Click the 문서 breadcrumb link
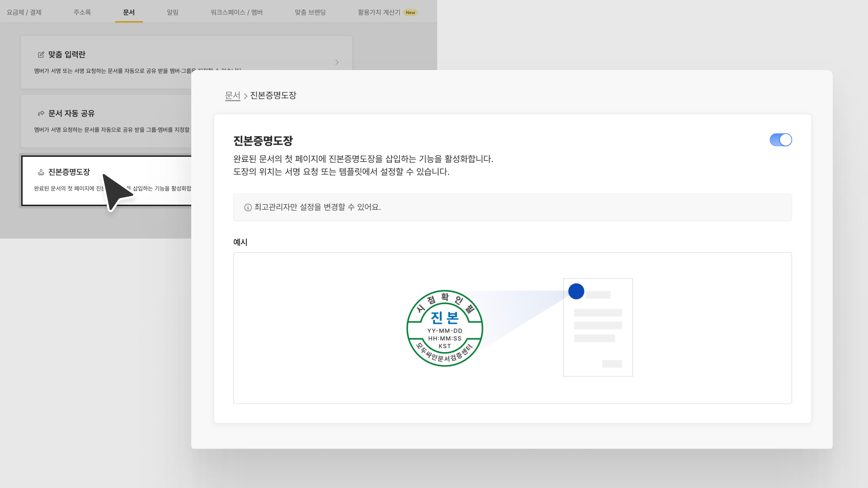Screen dimensions: 868x488 (233, 95)
